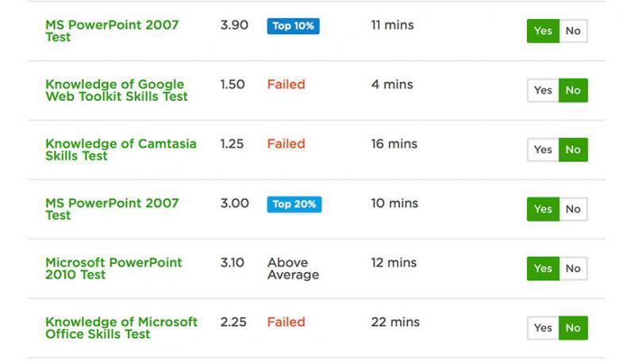This screenshot has height=364, width=635.
Task: Open Knowledge of Microsoft Office Skills Test
Action: coord(121,328)
